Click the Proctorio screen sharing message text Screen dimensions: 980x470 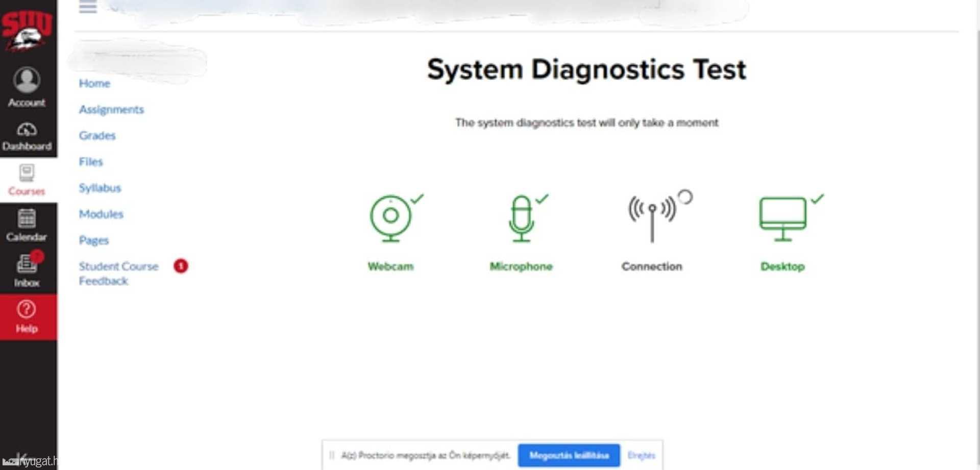click(426, 455)
